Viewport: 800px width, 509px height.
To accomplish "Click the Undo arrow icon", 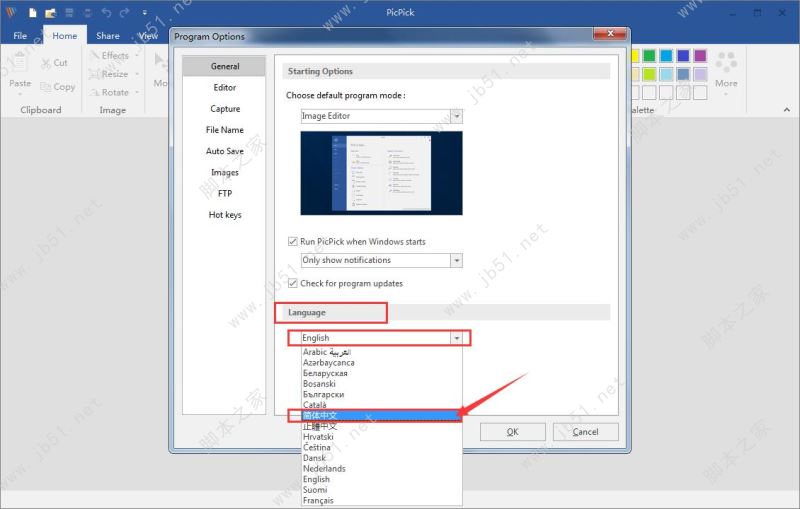I will pos(106,13).
